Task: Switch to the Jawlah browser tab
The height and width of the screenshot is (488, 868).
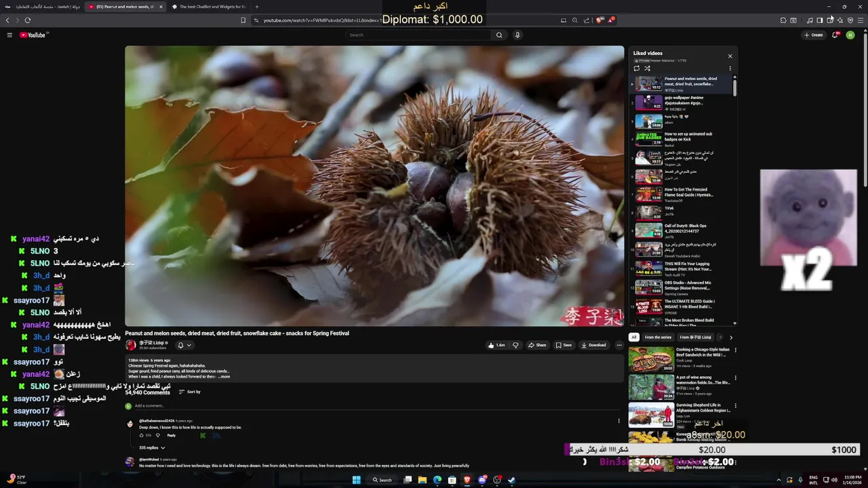Action: 42,7
